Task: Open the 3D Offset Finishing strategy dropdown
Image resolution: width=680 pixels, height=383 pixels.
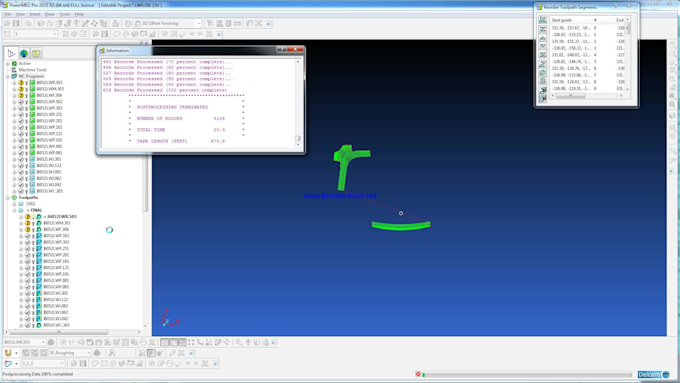Action: 198,23
